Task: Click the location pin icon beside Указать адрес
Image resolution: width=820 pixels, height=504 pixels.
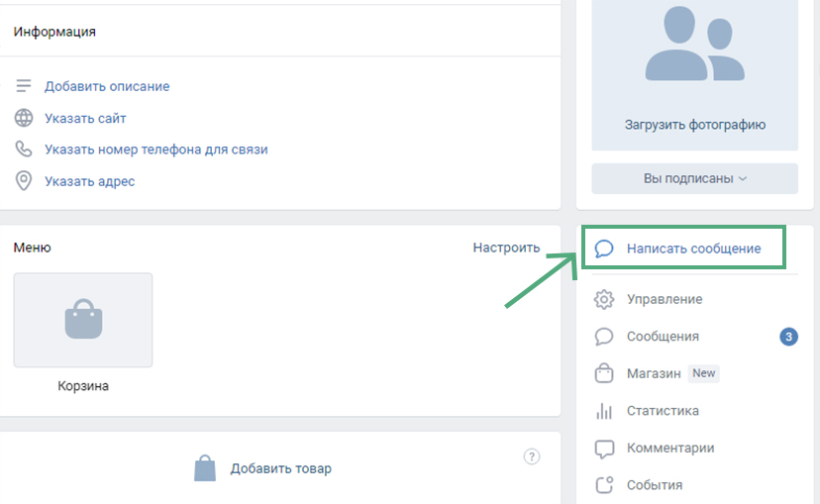Action: [x=24, y=181]
